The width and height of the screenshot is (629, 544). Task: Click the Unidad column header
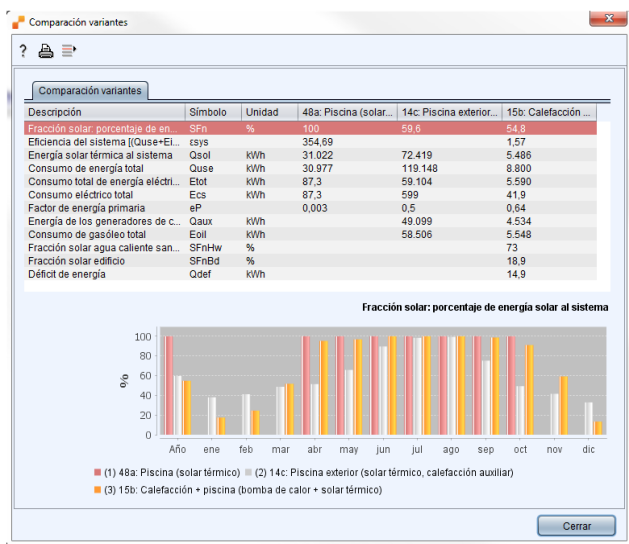coord(268,113)
